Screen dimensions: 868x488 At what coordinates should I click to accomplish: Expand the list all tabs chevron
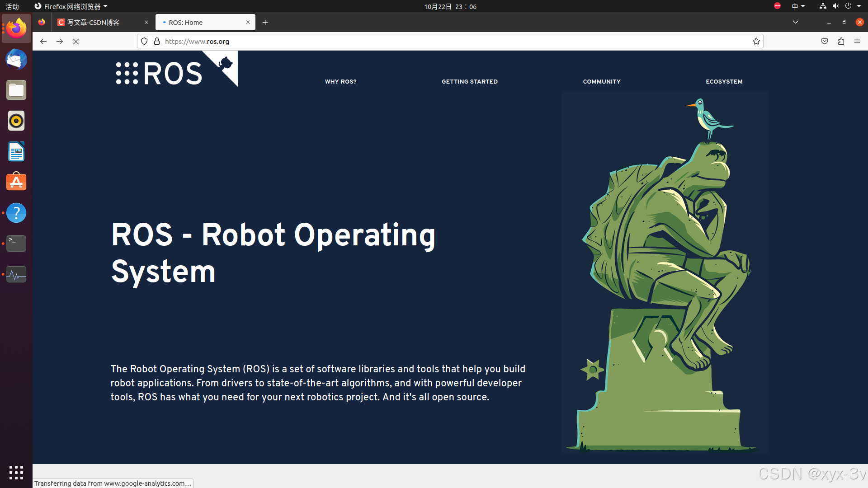796,22
